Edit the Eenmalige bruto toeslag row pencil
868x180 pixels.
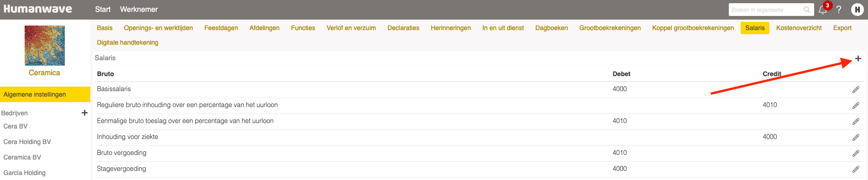click(856, 122)
